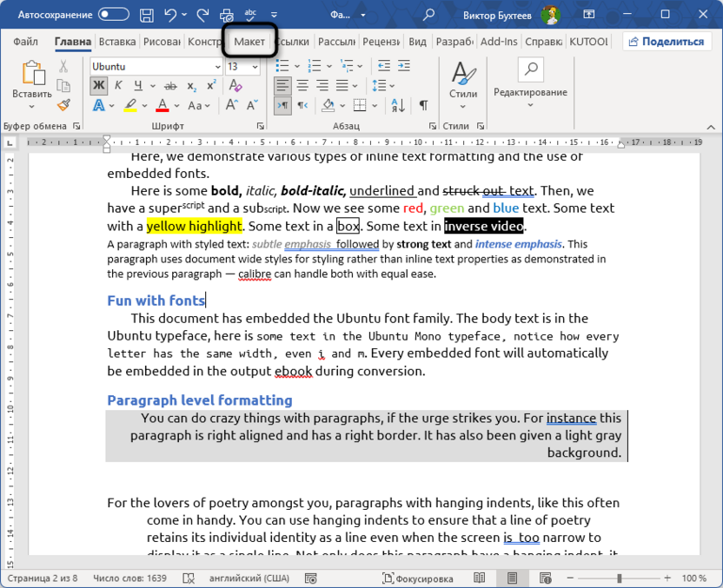Select the italic formatting icon
Image resolution: width=723 pixels, height=588 pixels.
click(116, 83)
